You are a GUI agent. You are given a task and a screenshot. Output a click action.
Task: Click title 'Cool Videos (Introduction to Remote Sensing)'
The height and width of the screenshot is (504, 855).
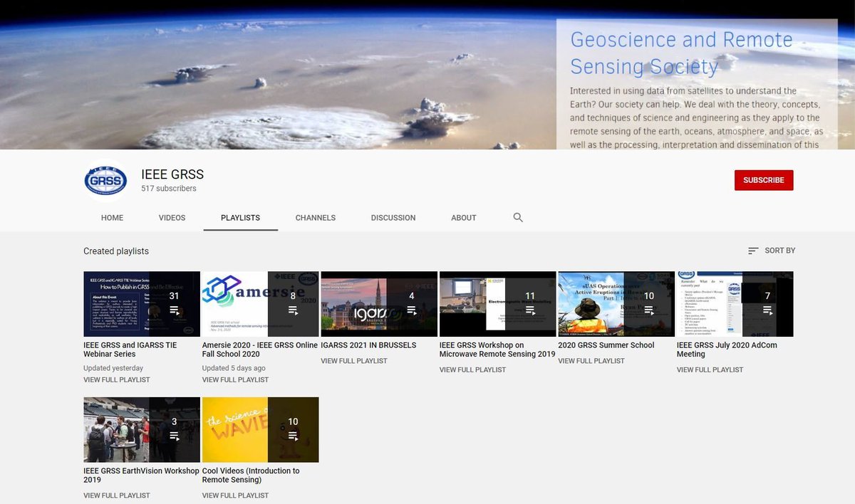click(251, 475)
